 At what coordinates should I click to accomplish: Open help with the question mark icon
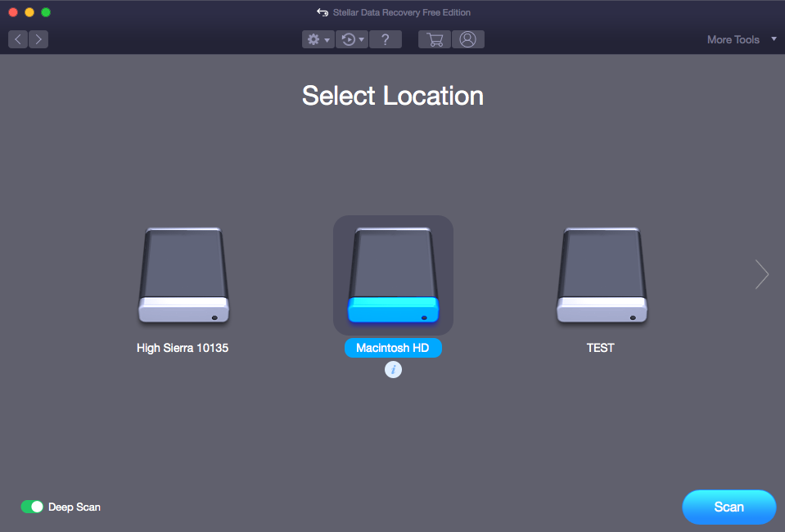(385, 39)
